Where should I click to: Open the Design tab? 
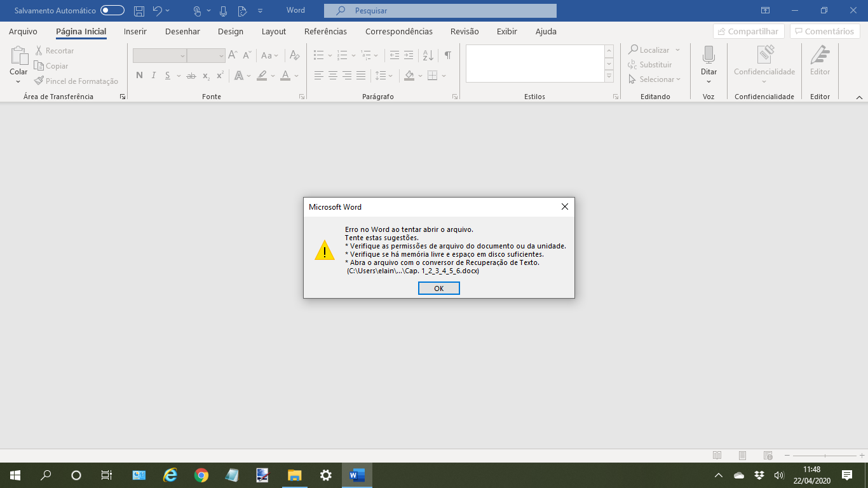click(x=231, y=31)
